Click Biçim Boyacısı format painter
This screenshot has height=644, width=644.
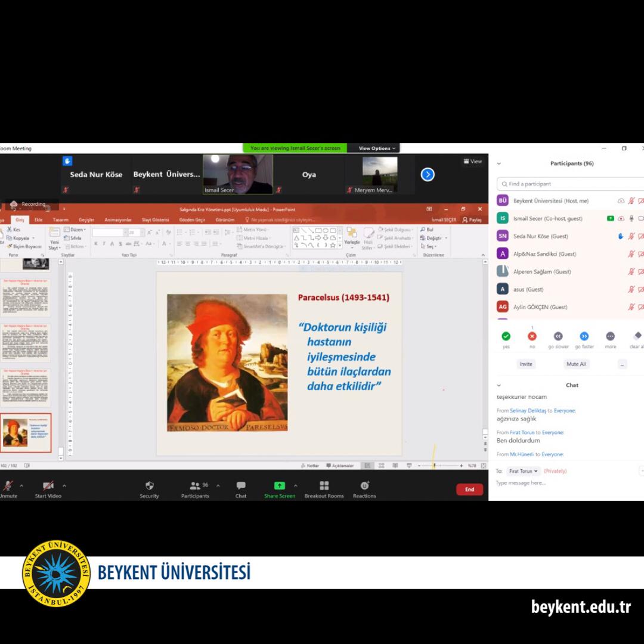click(24, 246)
